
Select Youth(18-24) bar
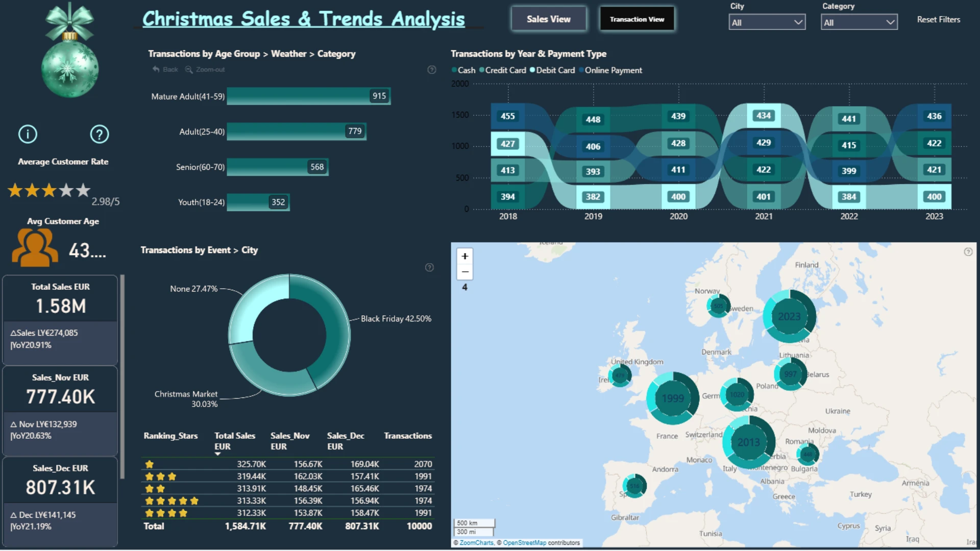(x=258, y=202)
